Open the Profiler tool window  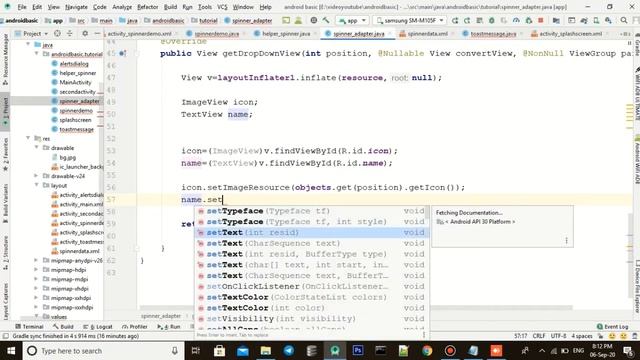coord(135,327)
